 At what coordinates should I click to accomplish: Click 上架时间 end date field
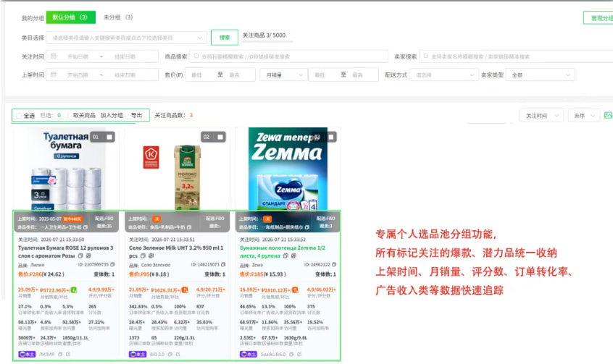point(125,75)
